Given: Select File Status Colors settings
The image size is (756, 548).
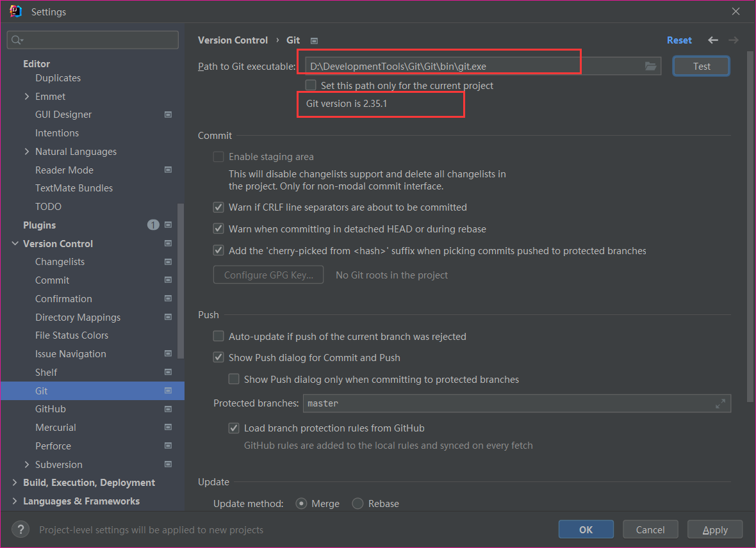Looking at the screenshot, I should click(71, 335).
